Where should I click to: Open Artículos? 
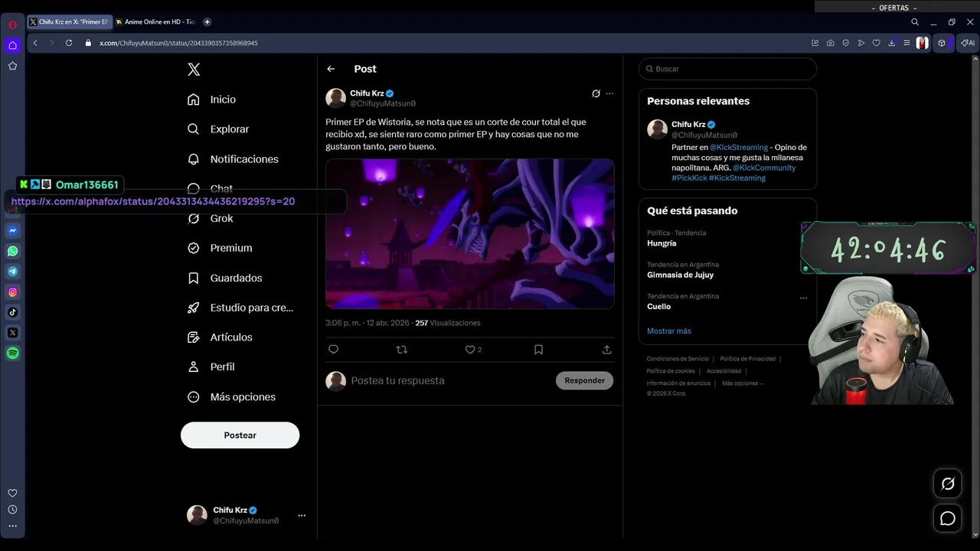pyautogui.click(x=220, y=337)
